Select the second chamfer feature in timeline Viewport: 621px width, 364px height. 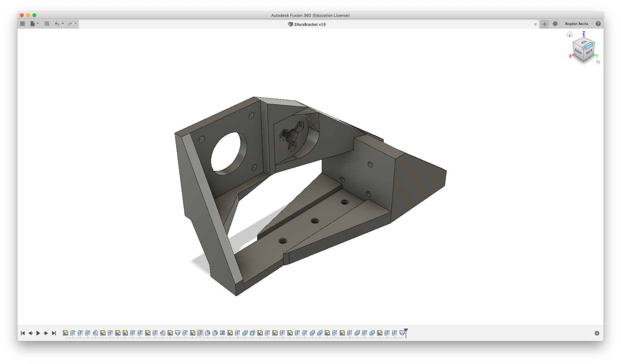point(163,333)
